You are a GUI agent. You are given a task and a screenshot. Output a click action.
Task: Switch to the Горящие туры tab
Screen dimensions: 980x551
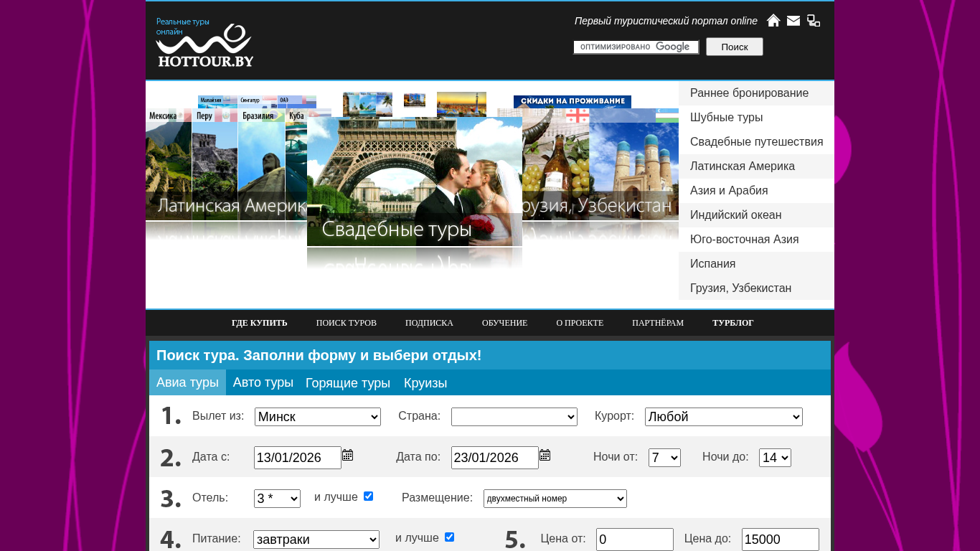348,383
